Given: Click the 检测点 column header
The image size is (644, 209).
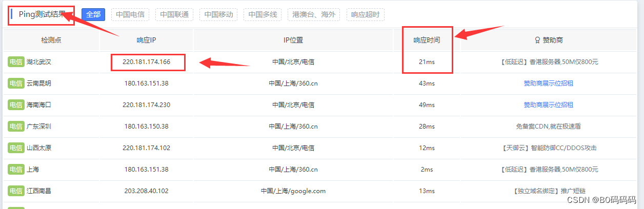Looking at the screenshot, I should pyautogui.click(x=51, y=40).
